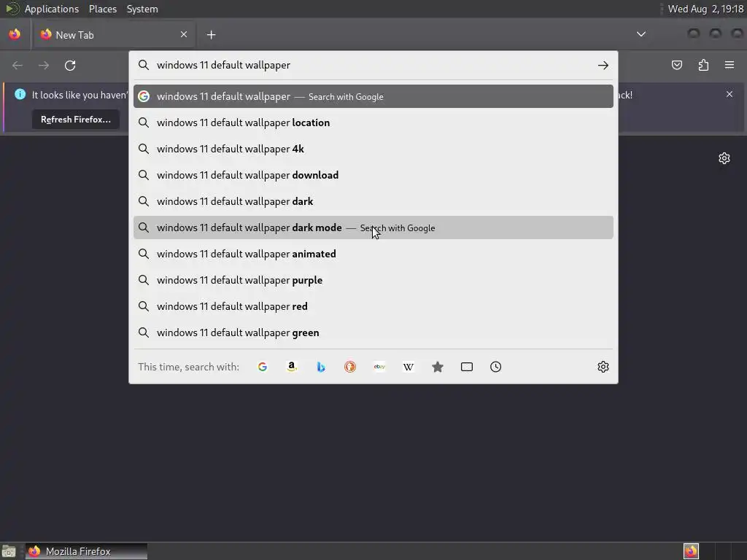This screenshot has height=560, width=747.
Task: Reload the current page
Action: tap(70, 65)
